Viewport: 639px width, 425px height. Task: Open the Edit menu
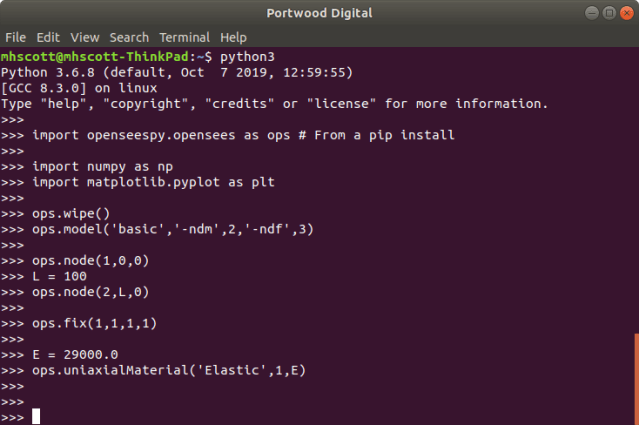[50, 37]
